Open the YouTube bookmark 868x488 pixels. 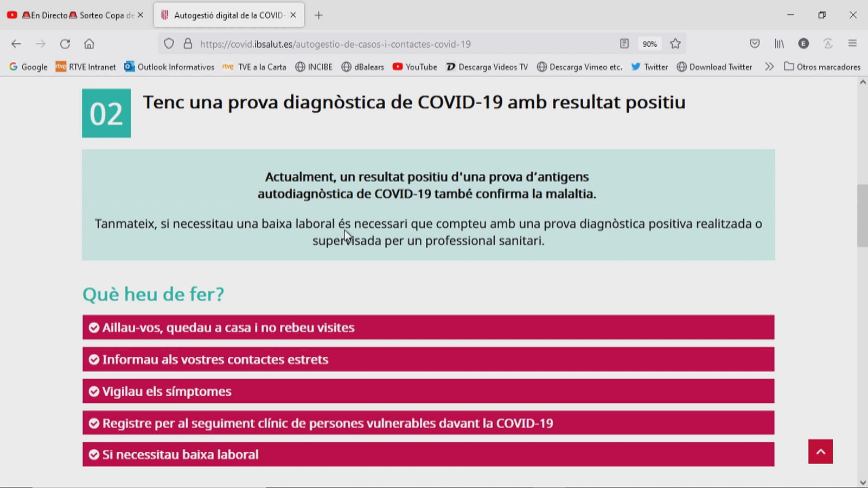pos(414,67)
